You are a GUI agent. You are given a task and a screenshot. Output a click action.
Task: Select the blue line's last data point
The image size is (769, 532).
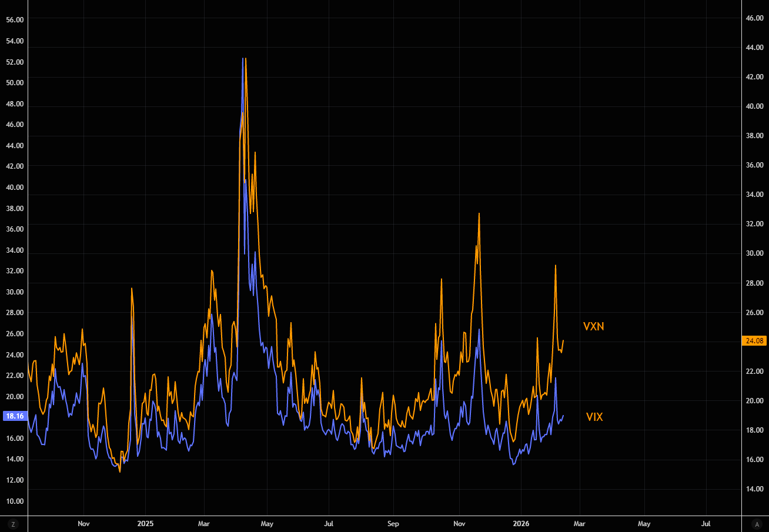pyautogui.click(x=563, y=416)
